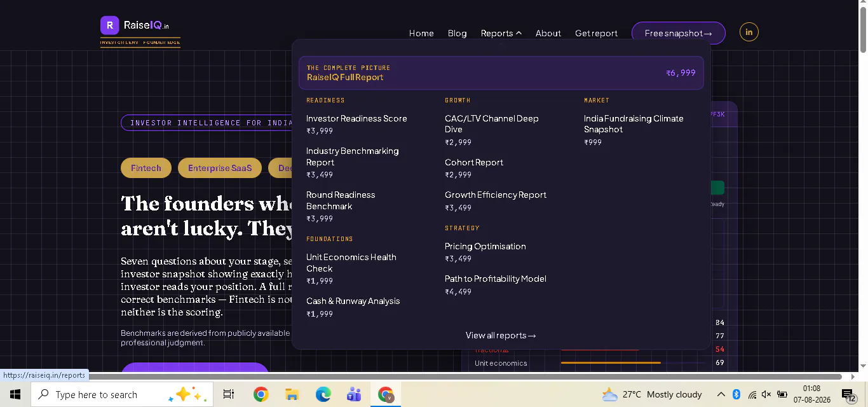
Task: Open File Explorer from taskbar
Action: pos(292,394)
